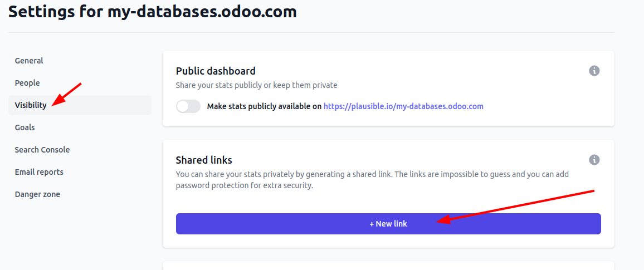Click the Public dashboard info icon

594,71
